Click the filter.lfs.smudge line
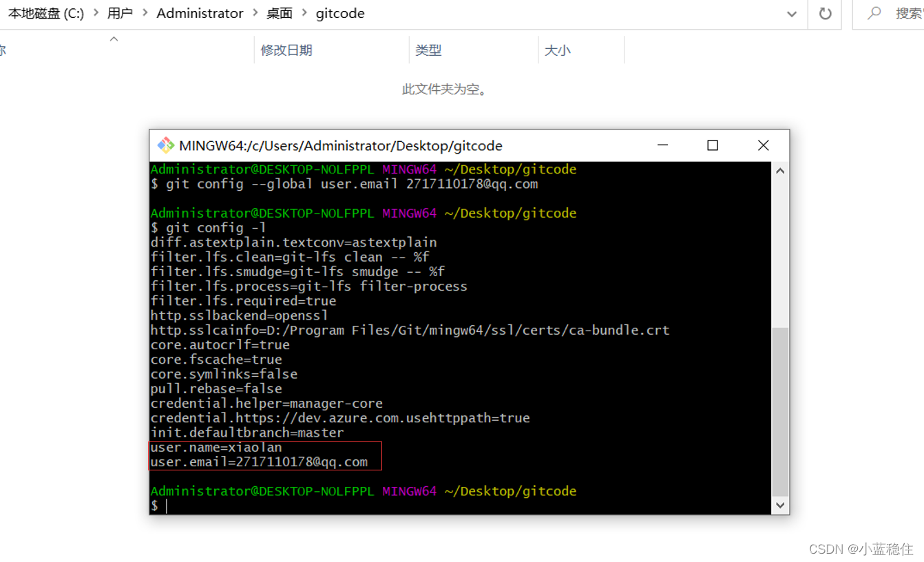924x562 pixels. tap(297, 271)
